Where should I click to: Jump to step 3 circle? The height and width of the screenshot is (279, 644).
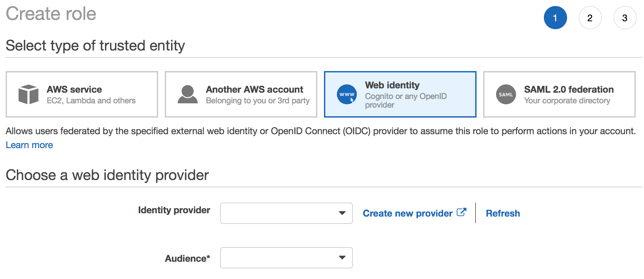[625, 18]
